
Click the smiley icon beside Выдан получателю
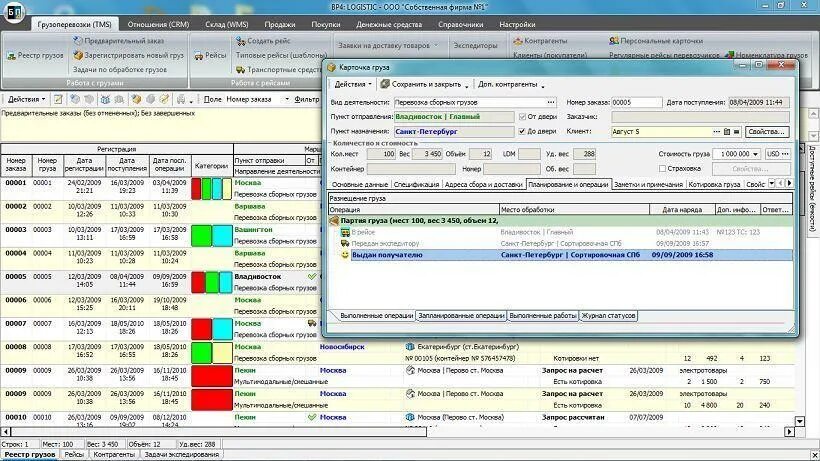tap(345, 255)
